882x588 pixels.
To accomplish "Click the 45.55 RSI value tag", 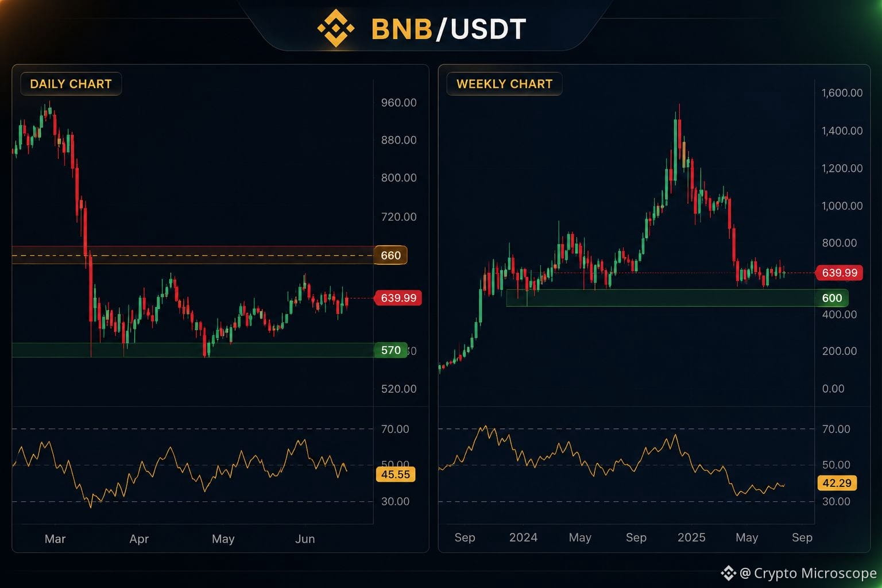I will click(396, 474).
